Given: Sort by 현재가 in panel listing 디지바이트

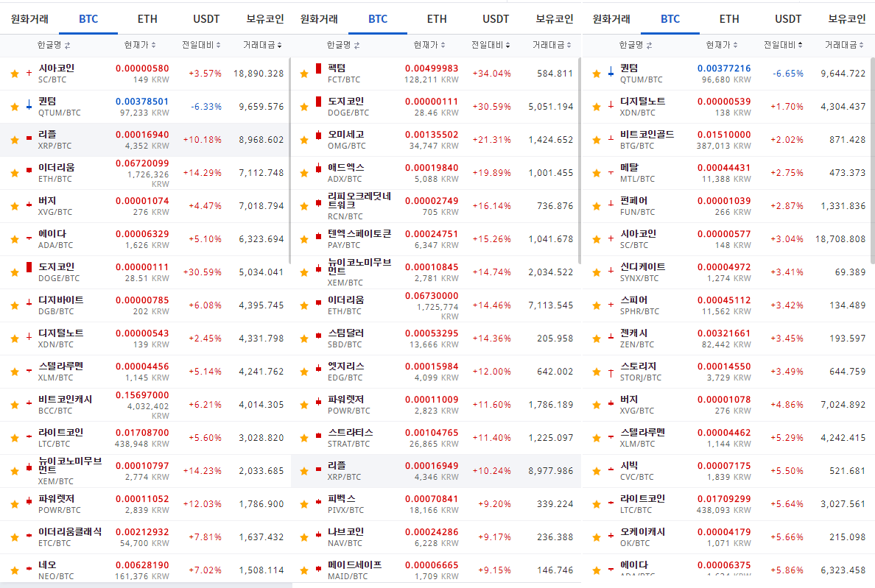Looking at the screenshot, I should [139, 45].
